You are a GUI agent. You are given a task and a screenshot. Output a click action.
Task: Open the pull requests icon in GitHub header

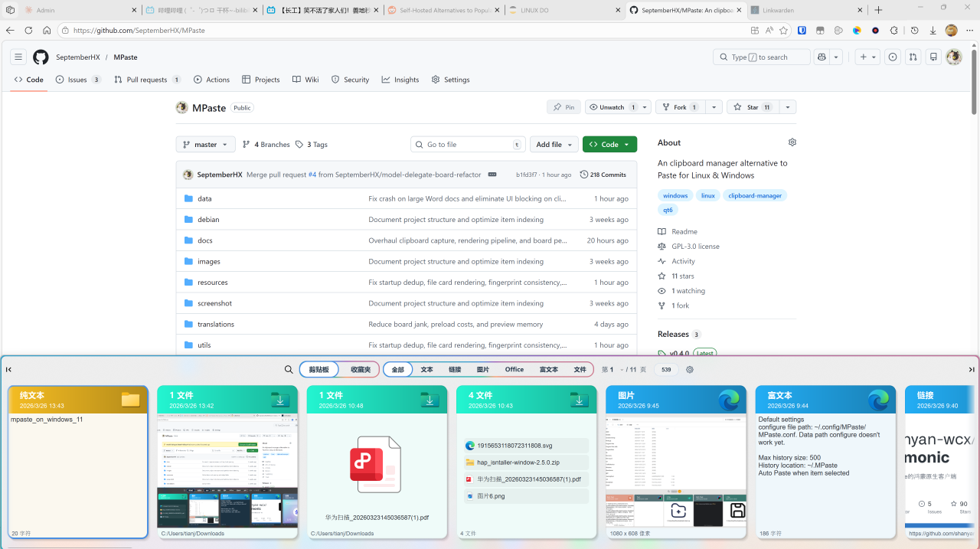point(913,57)
